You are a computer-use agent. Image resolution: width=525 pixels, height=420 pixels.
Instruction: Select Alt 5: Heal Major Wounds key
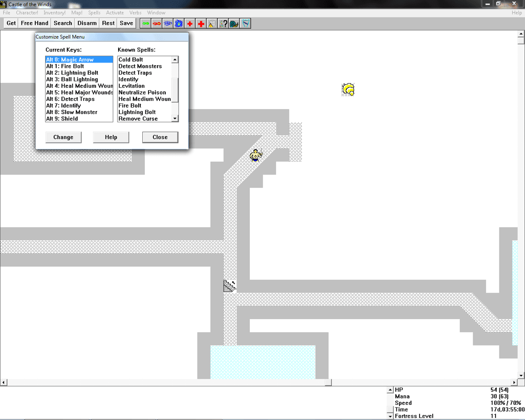click(x=79, y=92)
